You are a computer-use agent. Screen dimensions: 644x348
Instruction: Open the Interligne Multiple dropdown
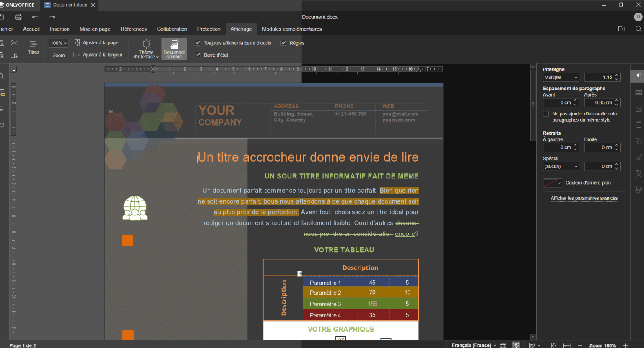[561, 77]
